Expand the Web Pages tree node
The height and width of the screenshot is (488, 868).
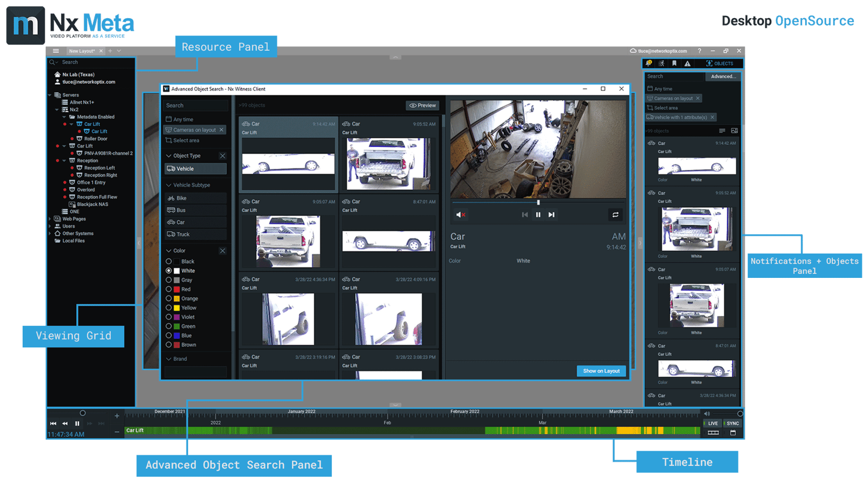[x=50, y=219]
